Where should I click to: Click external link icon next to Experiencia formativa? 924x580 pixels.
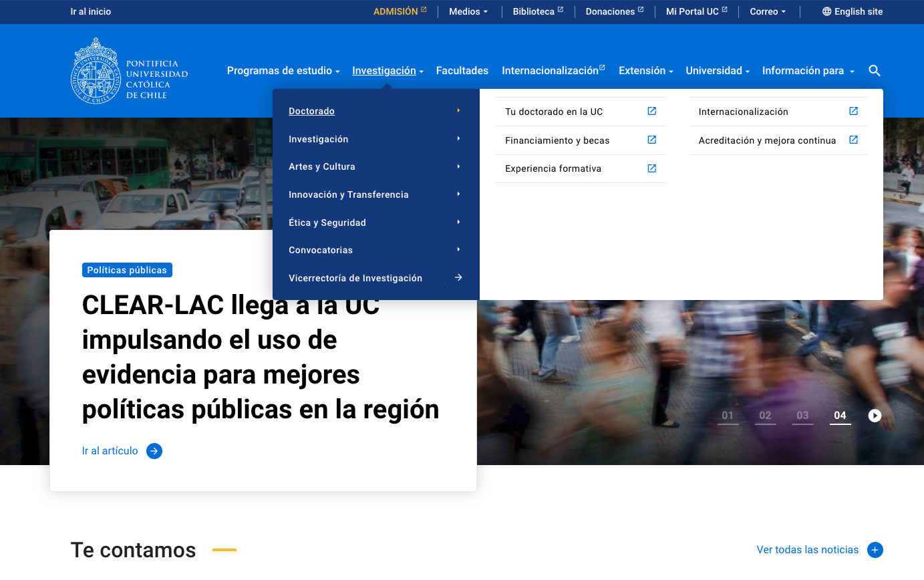coord(652,168)
